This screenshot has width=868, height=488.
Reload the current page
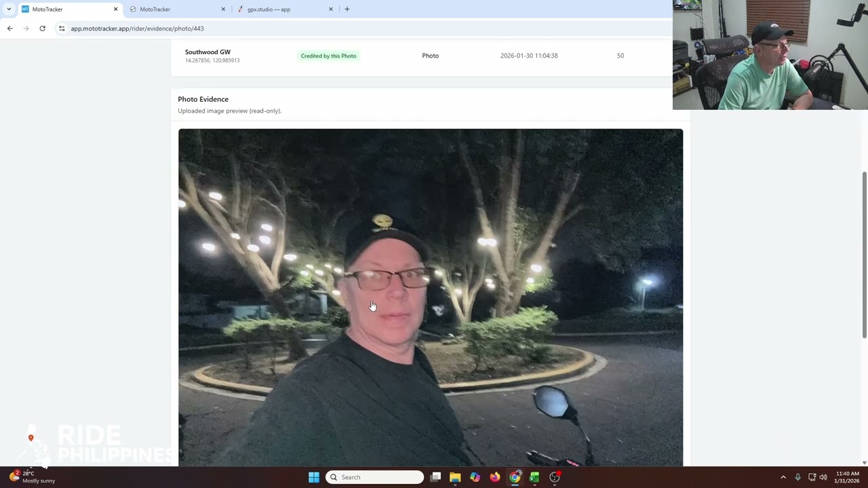(42, 28)
